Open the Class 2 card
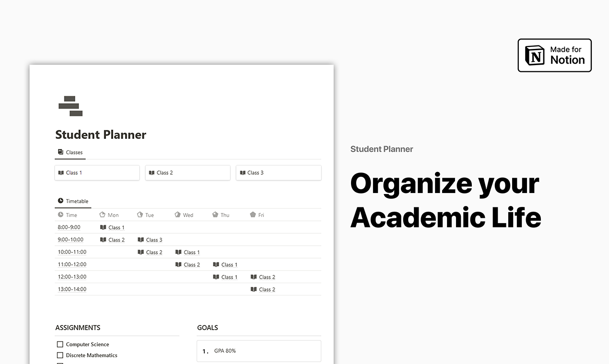This screenshot has width=609, height=364. [x=187, y=172]
